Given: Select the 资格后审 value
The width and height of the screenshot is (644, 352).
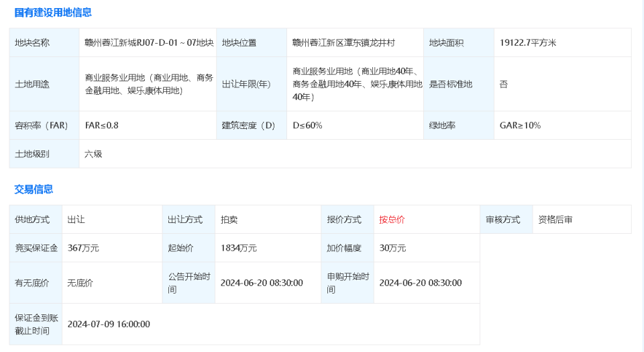Looking at the screenshot, I should click(555, 220).
